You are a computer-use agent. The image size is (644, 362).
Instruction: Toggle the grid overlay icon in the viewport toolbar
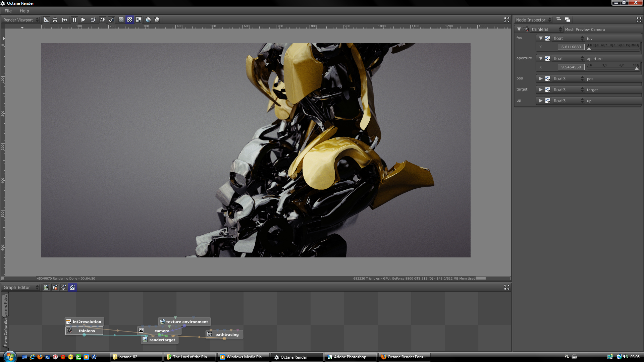point(55,20)
